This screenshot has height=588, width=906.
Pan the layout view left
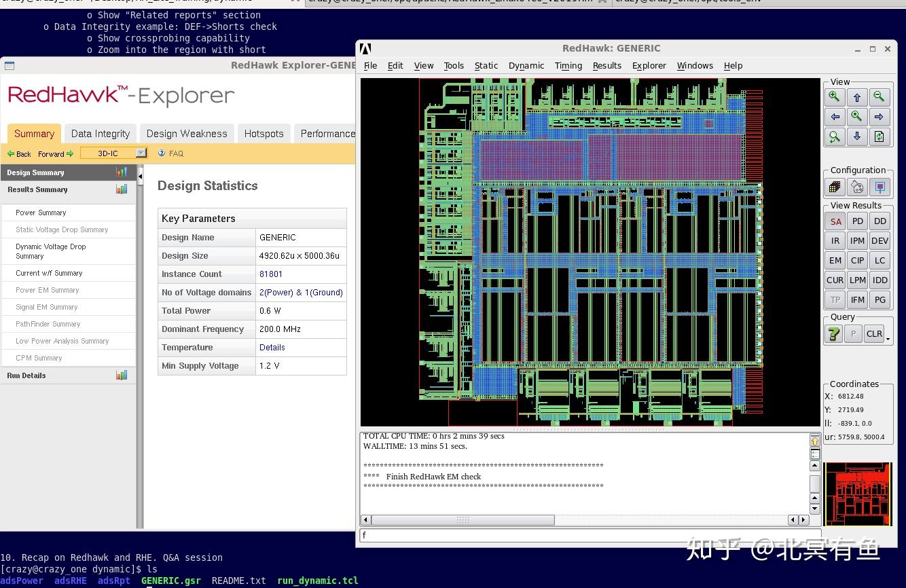835,117
